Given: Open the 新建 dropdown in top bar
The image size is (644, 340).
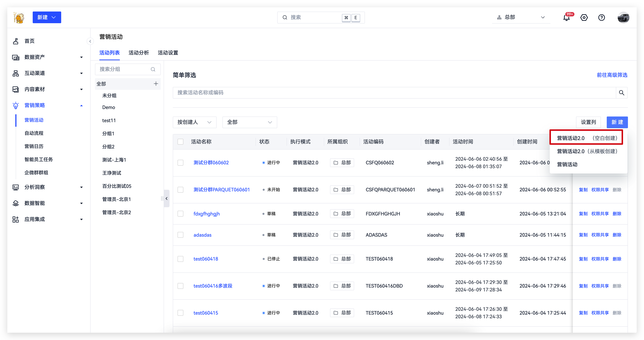Looking at the screenshot, I should click(47, 18).
